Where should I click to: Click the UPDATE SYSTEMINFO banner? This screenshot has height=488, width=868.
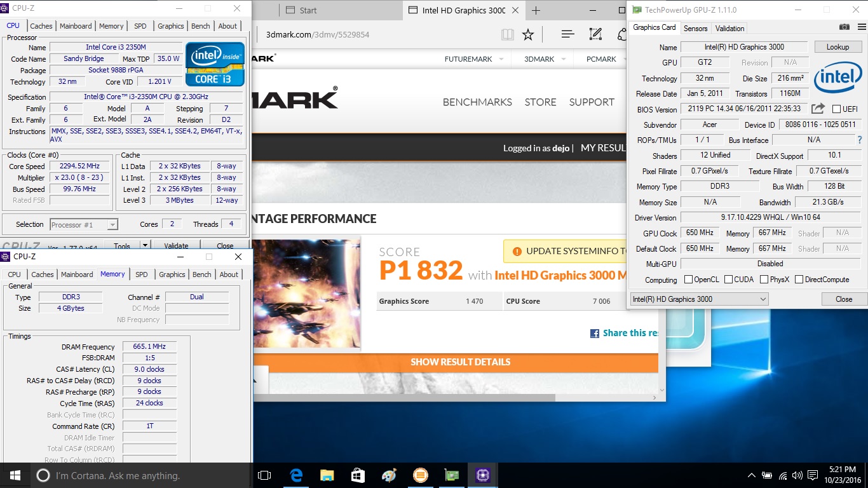(566, 251)
